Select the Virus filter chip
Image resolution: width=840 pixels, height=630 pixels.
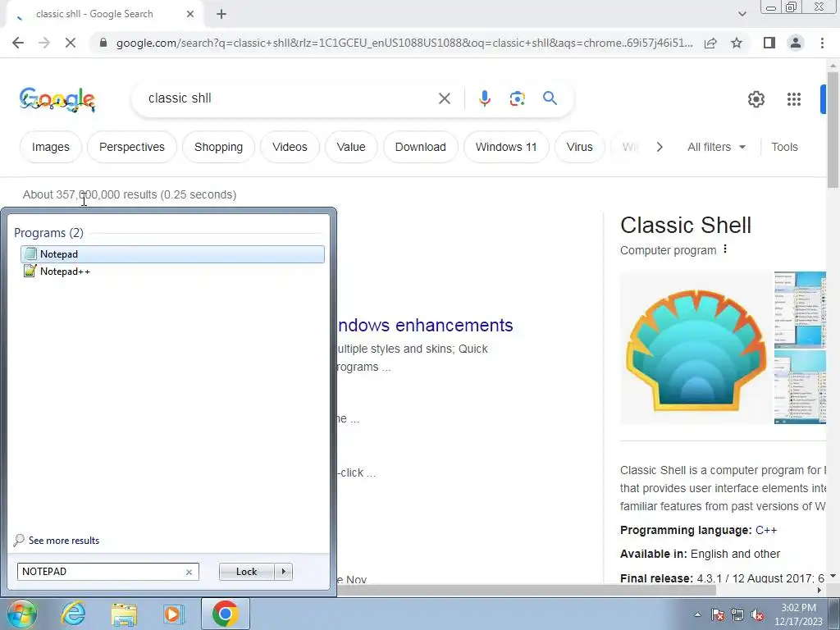click(x=580, y=147)
